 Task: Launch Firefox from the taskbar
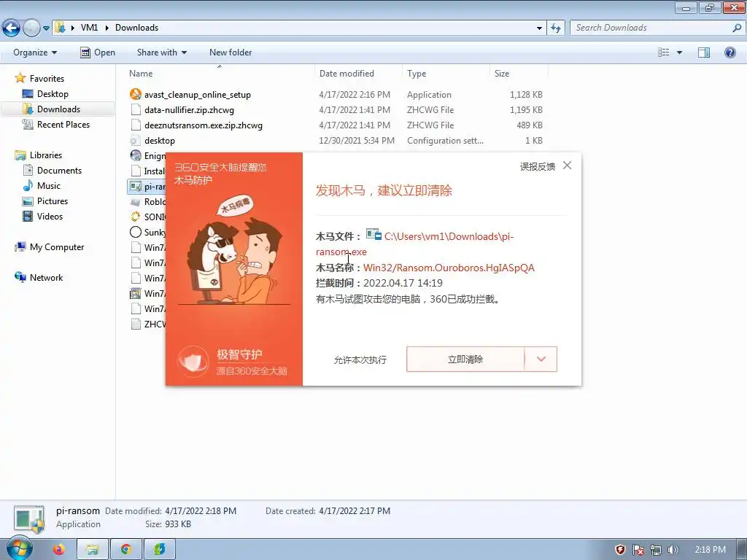tap(58, 550)
